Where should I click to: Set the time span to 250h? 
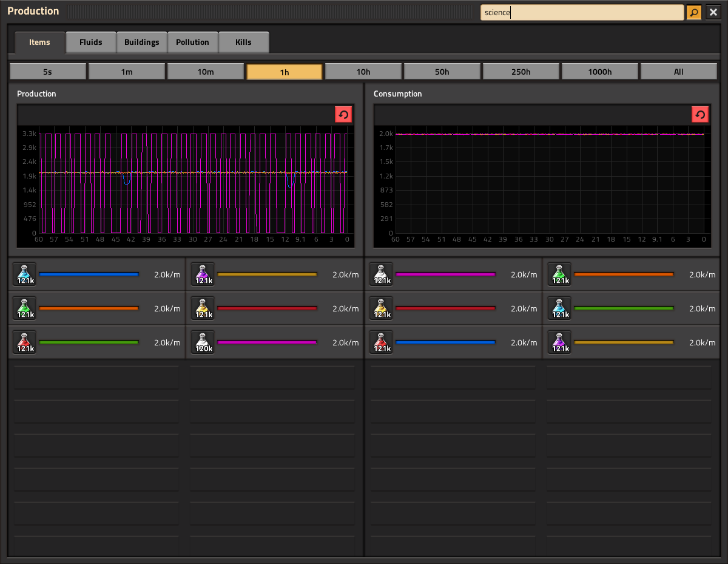[521, 72]
